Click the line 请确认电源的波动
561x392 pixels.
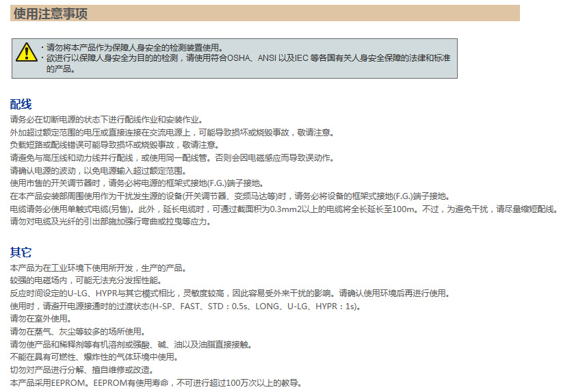click(99, 170)
